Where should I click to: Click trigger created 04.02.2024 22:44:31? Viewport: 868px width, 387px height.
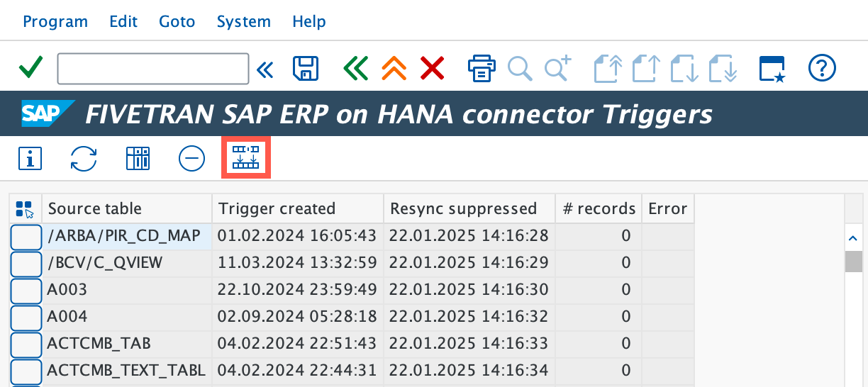(298, 371)
